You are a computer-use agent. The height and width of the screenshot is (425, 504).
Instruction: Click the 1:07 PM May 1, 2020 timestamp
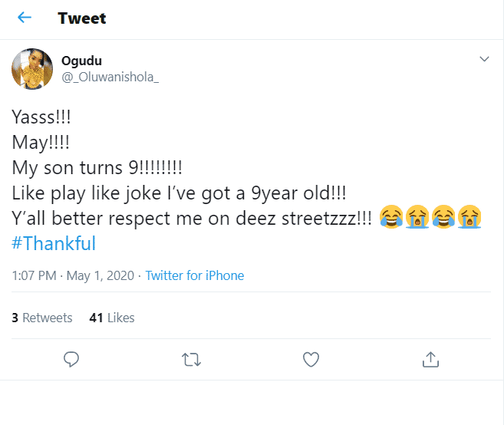tap(73, 275)
